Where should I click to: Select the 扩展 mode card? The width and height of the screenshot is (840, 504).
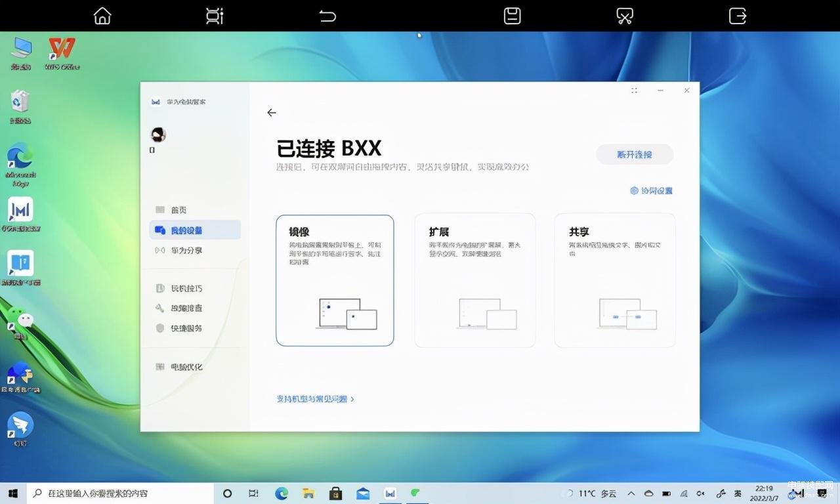pyautogui.click(x=475, y=280)
